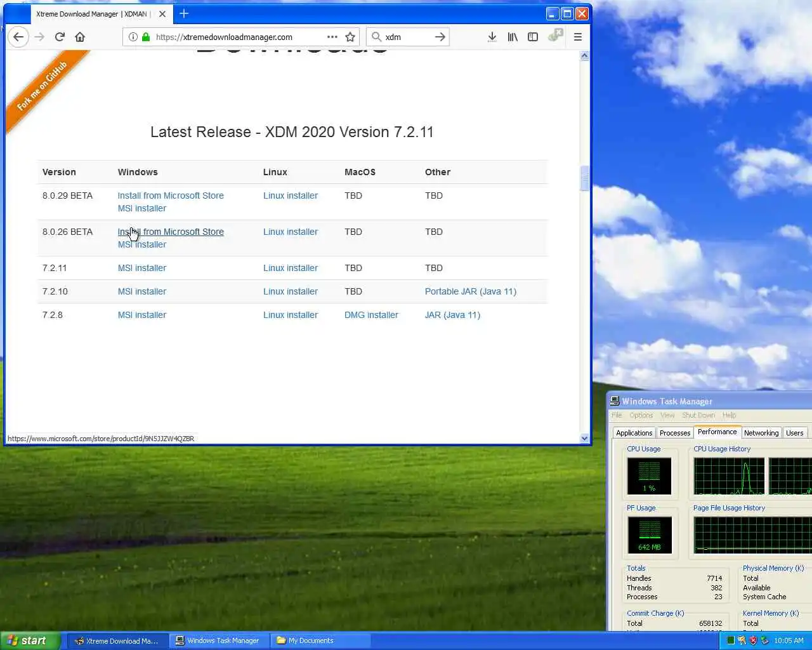812x650 pixels.
Task: Reload the page with the refresh icon
Action: (x=60, y=37)
